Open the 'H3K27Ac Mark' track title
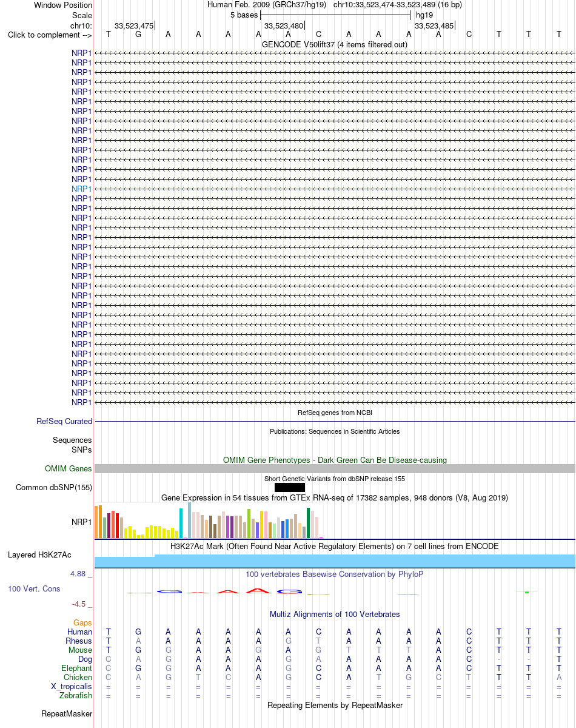This screenshot has width=576, height=728. (x=335, y=546)
